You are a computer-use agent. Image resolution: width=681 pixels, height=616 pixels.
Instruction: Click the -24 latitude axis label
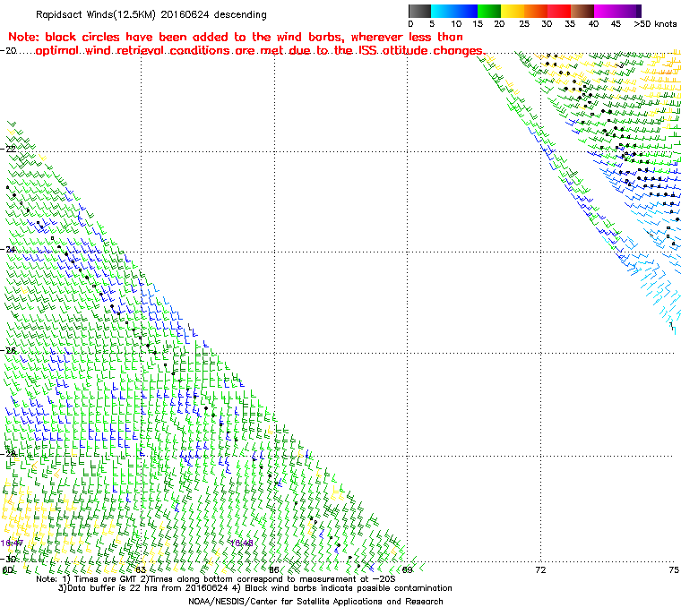(x=8, y=250)
